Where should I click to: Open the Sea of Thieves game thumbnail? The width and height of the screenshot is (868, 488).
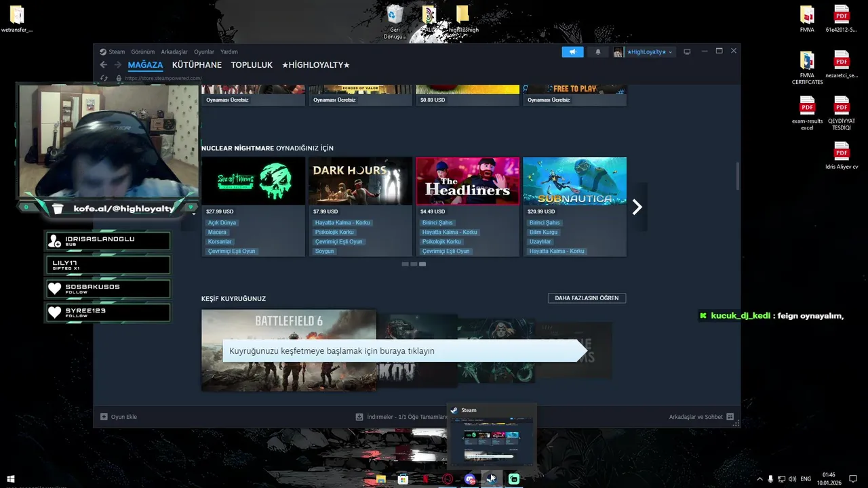tap(253, 181)
